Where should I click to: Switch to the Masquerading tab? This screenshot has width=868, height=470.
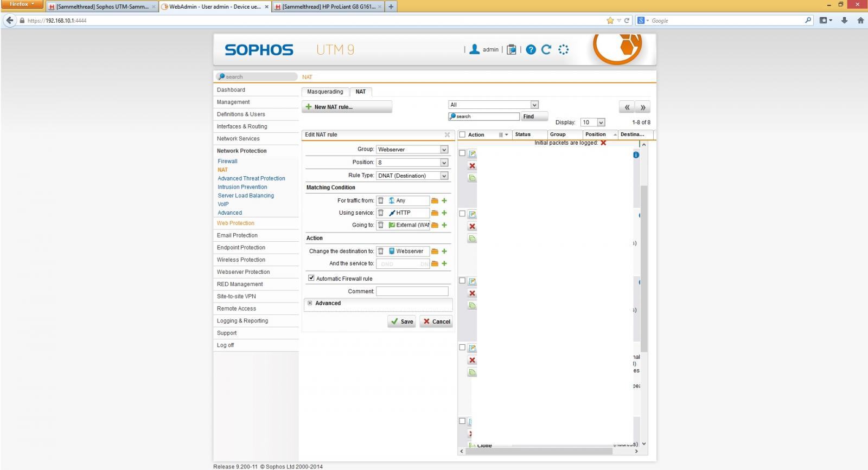(x=325, y=92)
